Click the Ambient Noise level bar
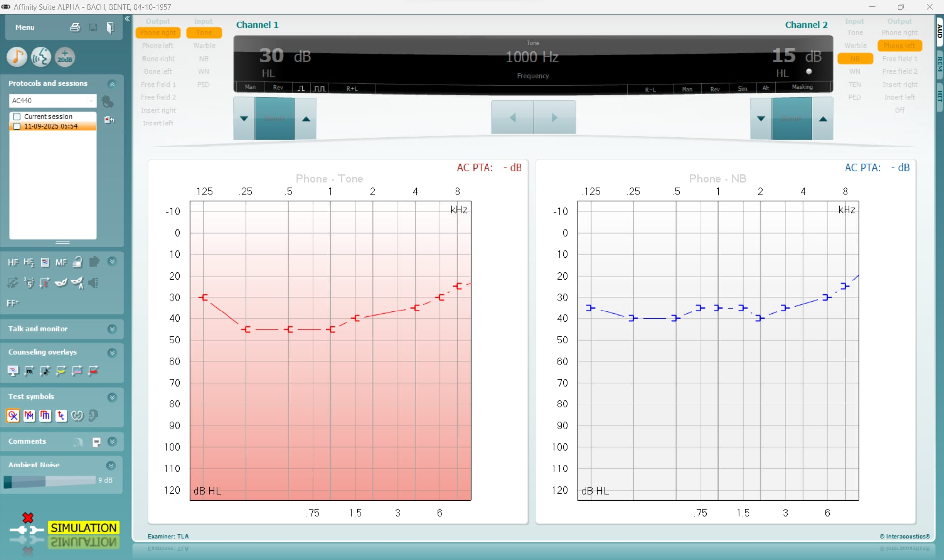 [x=49, y=481]
